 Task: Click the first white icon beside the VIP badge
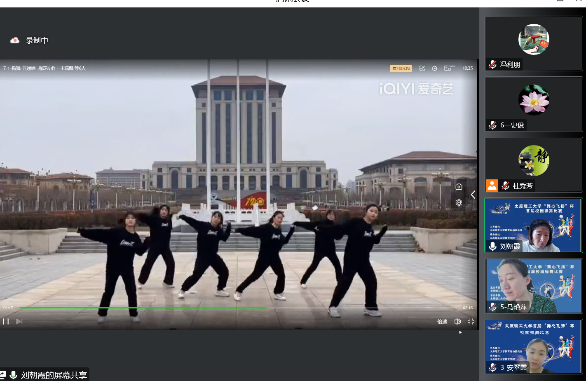(422, 68)
